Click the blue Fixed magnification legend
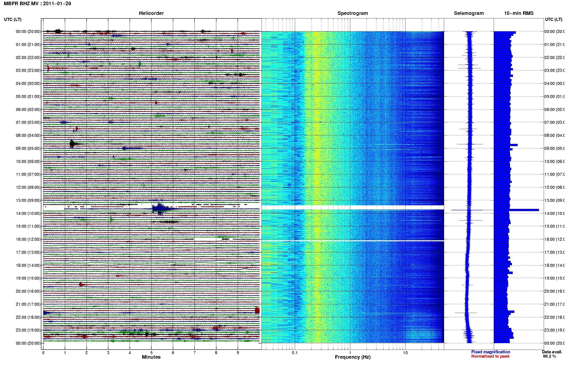 pyautogui.click(x=491, y=352)
